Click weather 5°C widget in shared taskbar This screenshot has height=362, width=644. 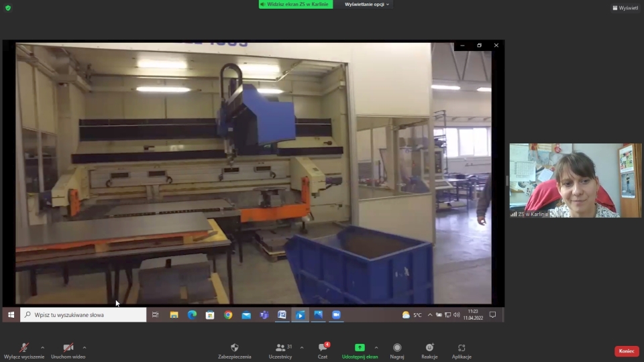coord(412,315)
